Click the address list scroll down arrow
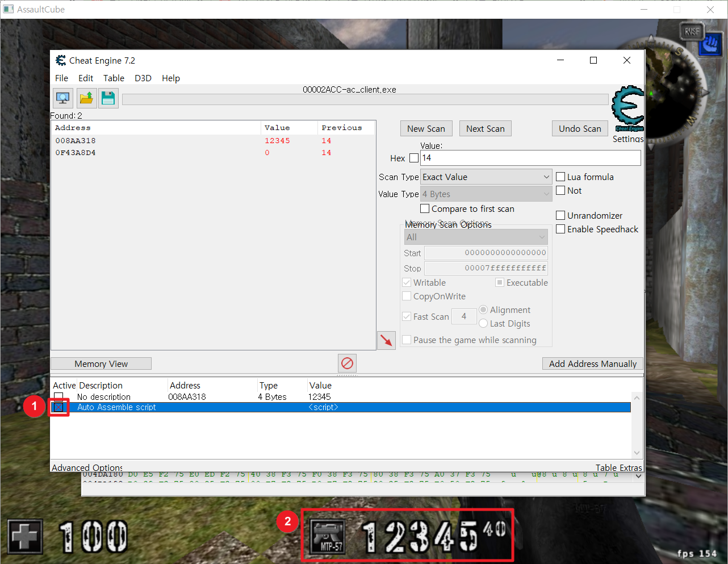The height and width of the screenshot is (564, 728). tap(637, 453)
